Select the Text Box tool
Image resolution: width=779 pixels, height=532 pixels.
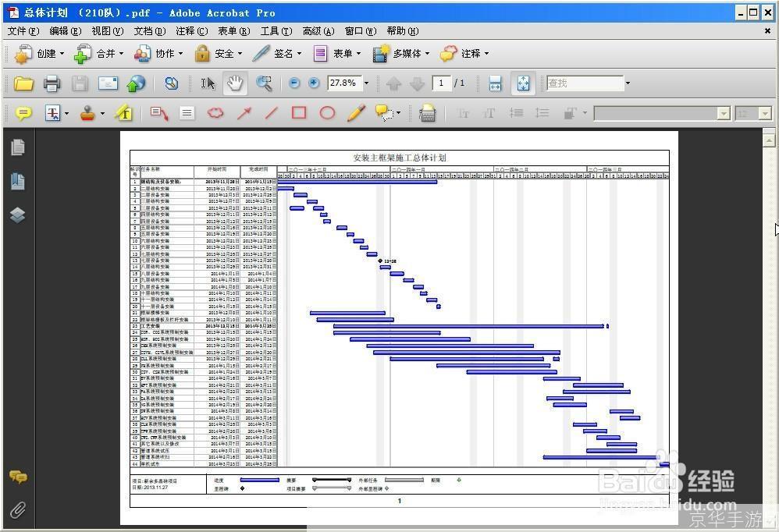click(x=187, y=114)
